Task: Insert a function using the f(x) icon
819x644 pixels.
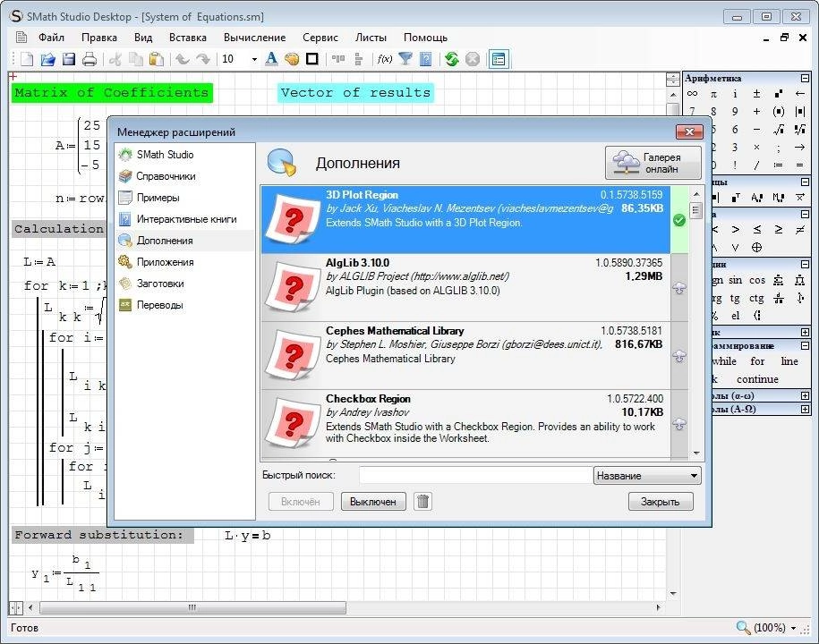Action: click(x=385, y=59)
